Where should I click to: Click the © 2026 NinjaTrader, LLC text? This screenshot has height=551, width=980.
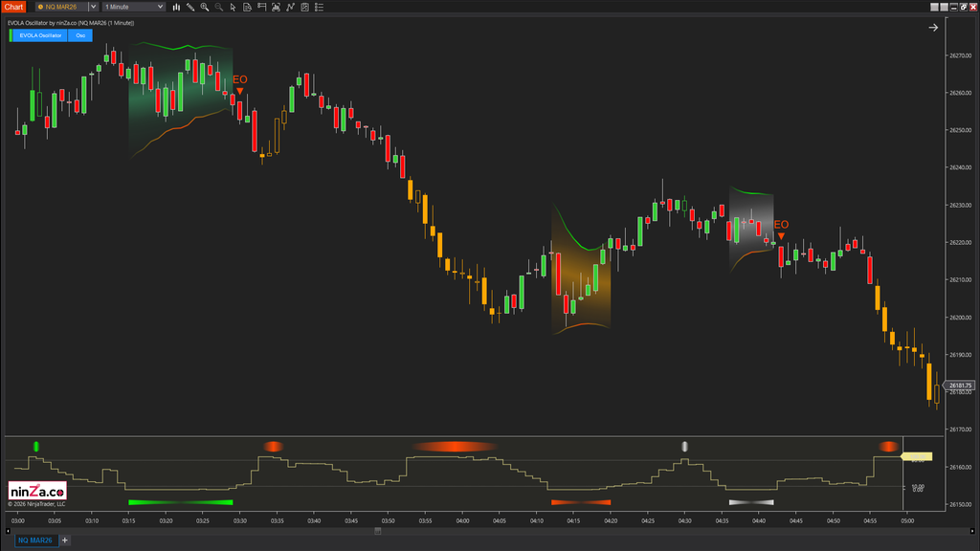pyautogui.click(x=36, y=504)
